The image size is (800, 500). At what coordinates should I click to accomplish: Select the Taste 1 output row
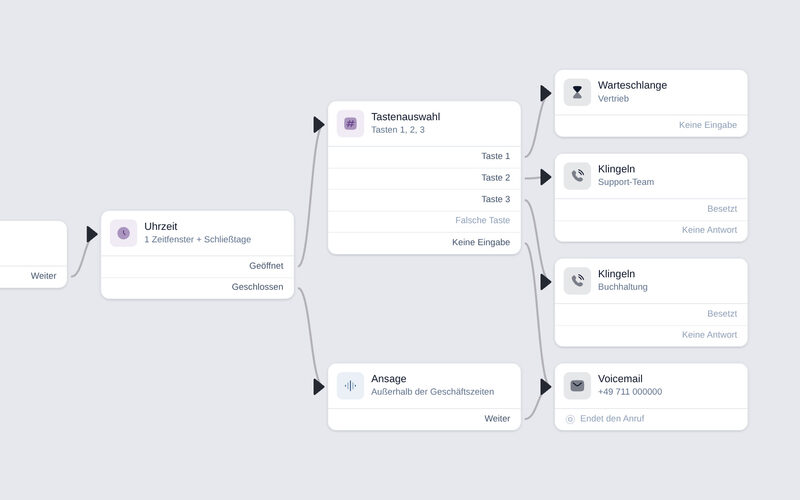(x=424, y=157)
